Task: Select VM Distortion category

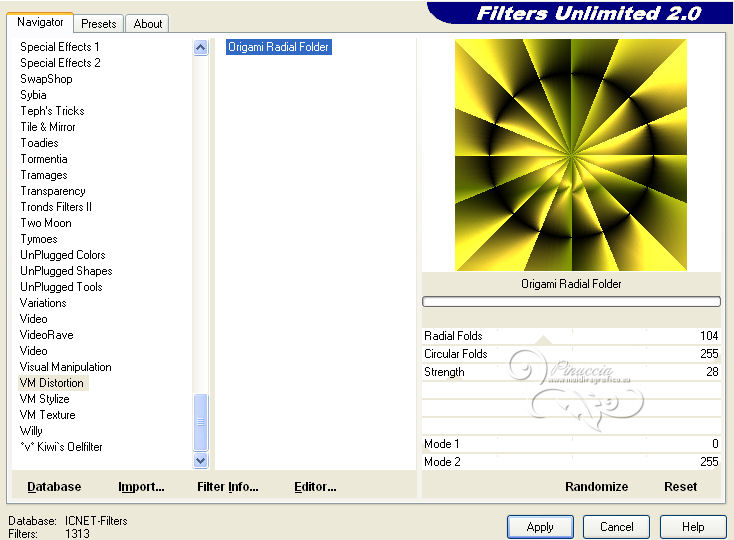Action: tap(52, 383)
